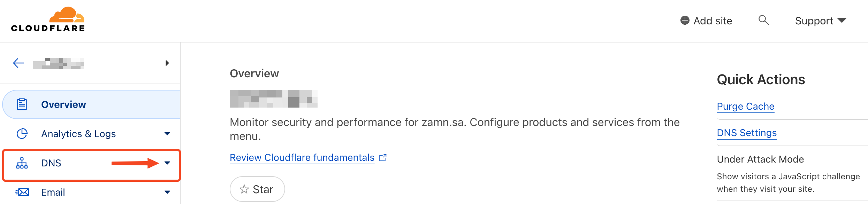Open the site switcher arrow
The height and width of the screenshot is (204, 868).
(x=167, y=63)
